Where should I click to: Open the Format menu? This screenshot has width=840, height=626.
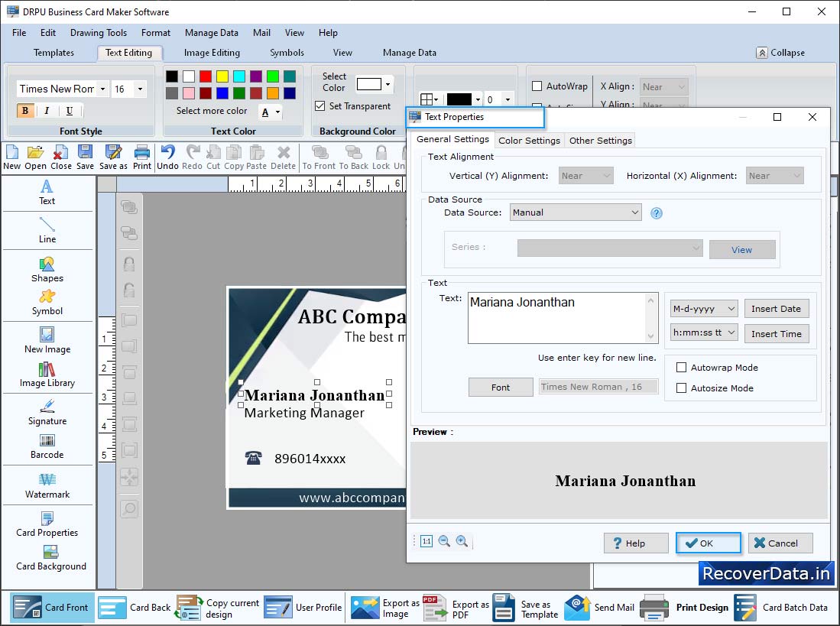coord(156,33)
